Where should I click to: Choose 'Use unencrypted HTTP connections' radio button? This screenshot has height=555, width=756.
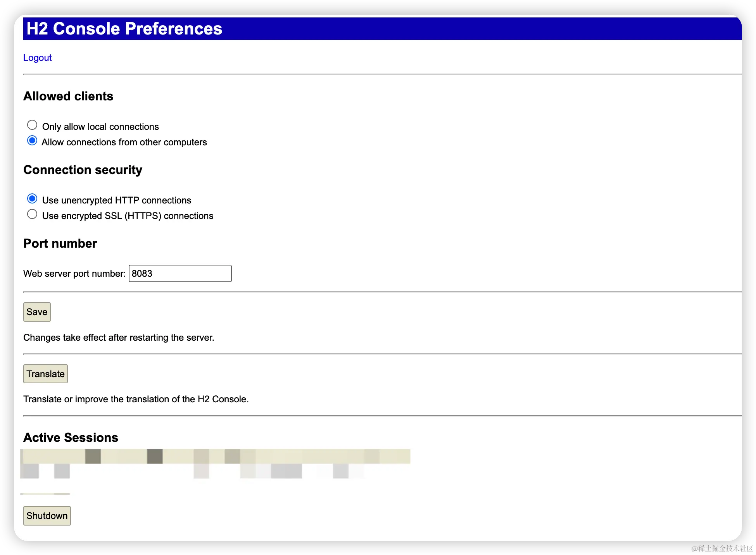pyautogui.click(x=32, y=199)
